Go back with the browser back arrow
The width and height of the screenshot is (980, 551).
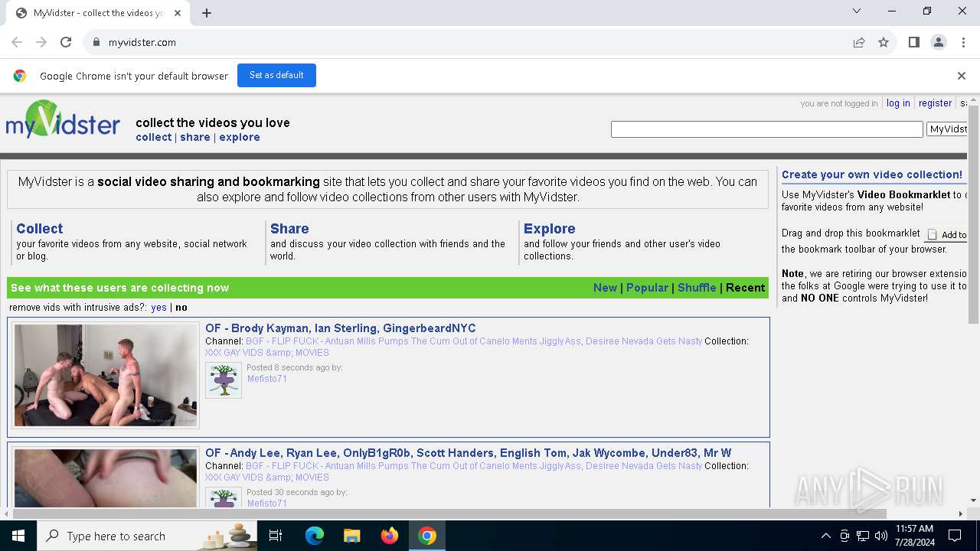(17, 42)
